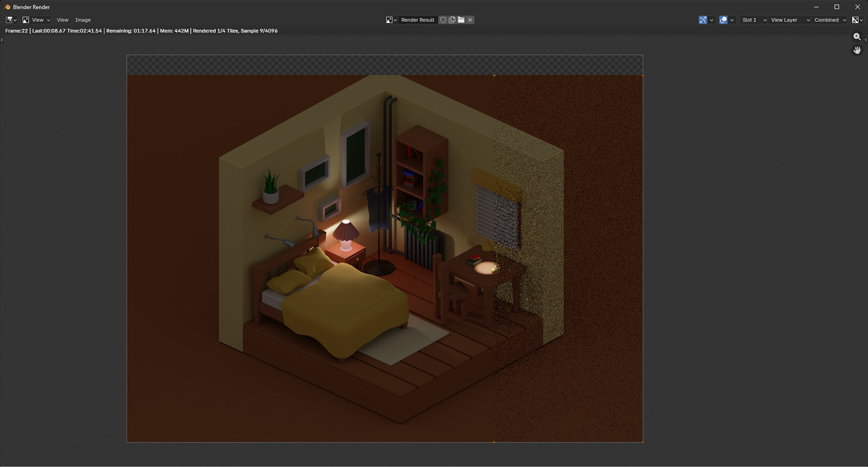Open the display channels selector
868x467 pixels.
(x=857, y=20)
